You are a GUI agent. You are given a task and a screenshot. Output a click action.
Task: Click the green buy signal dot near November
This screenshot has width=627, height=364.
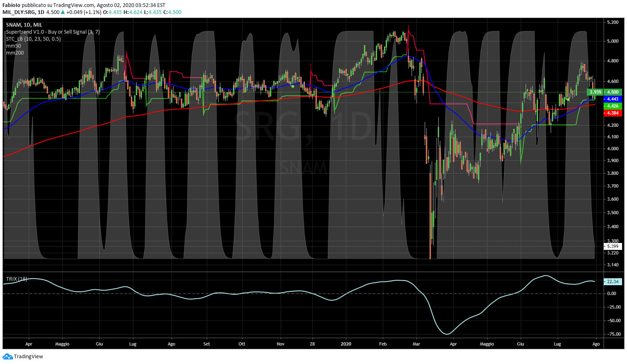(293, 86)
